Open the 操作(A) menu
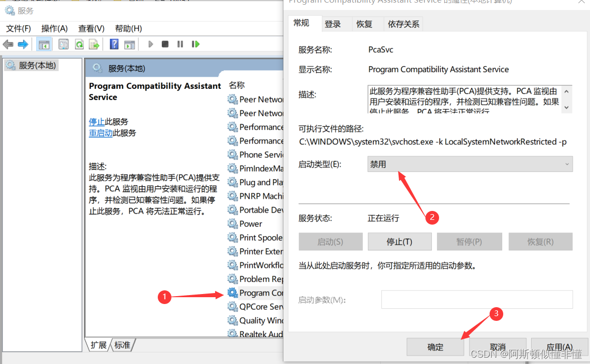 coord(55,28)
